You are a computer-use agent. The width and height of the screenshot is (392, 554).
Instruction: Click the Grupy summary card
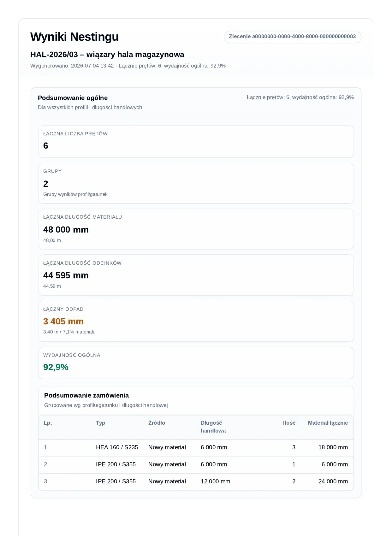point(196,183)
